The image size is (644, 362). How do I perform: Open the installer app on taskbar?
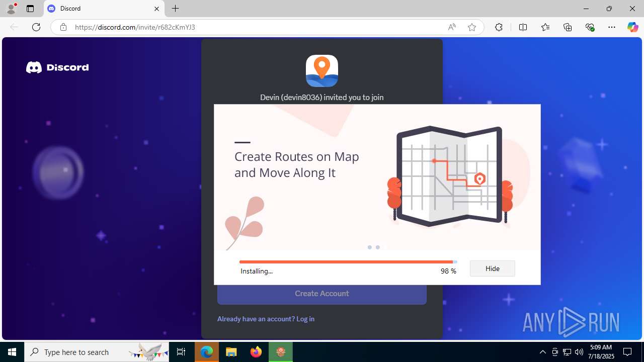(281, 352)
